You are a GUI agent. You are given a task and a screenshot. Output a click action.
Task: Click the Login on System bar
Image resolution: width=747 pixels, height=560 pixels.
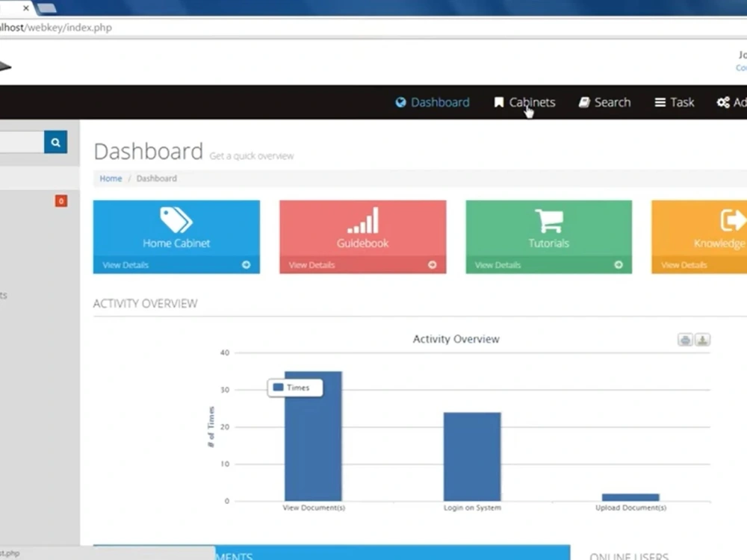[472, 457]
